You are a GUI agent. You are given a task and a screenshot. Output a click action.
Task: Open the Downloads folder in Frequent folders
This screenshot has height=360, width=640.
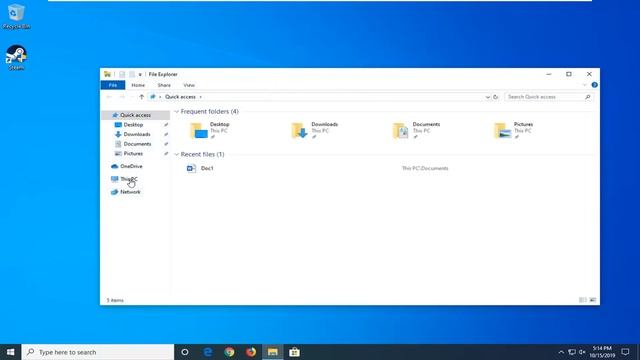coord(314,130)
